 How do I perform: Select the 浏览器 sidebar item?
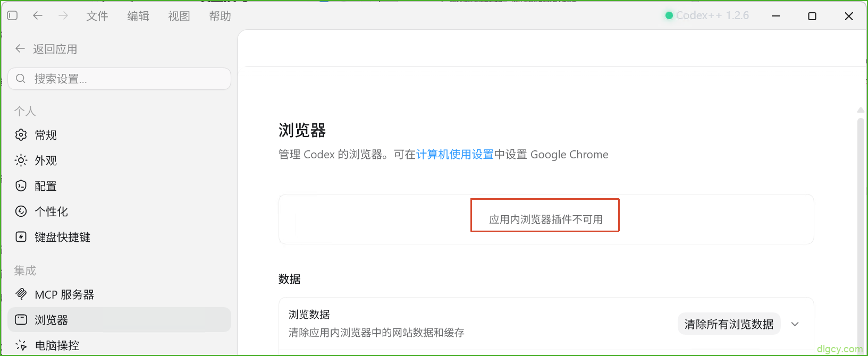(x=120, y=320)
